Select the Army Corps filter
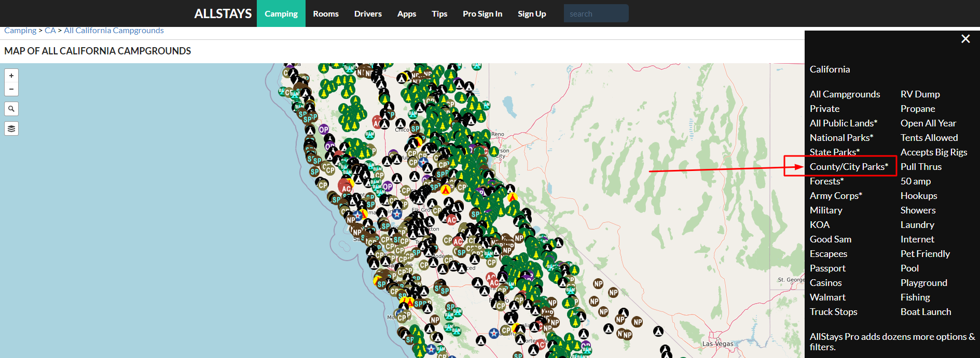 [x=836, y=196]
